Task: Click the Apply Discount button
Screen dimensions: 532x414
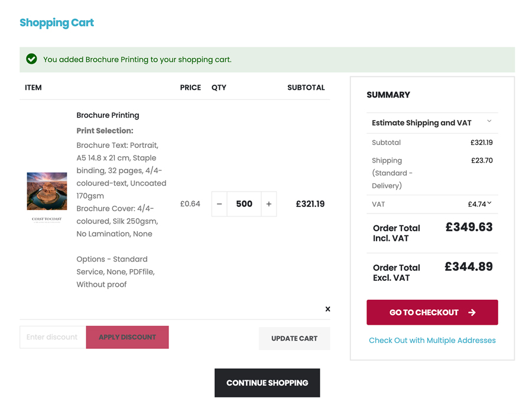Action: (x=127, y=337)
